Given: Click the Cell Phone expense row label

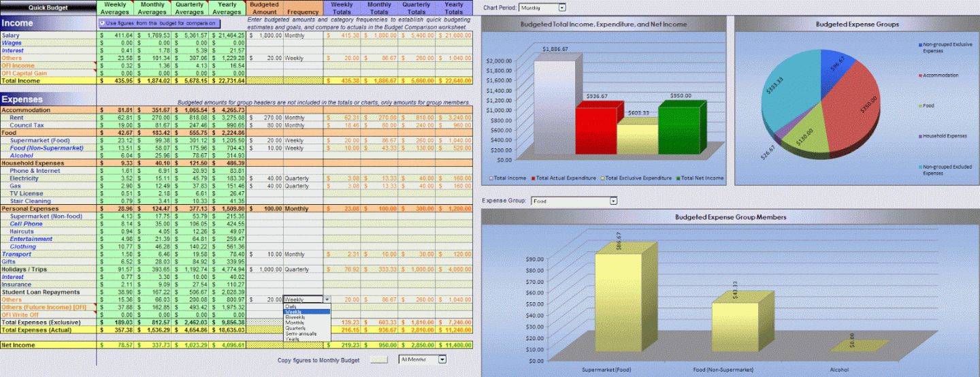Looking at the screenshot, I should (x=26, y=224).
